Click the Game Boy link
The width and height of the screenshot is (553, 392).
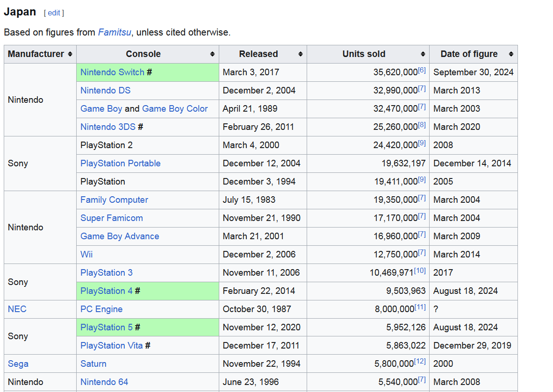click(101, 109)
